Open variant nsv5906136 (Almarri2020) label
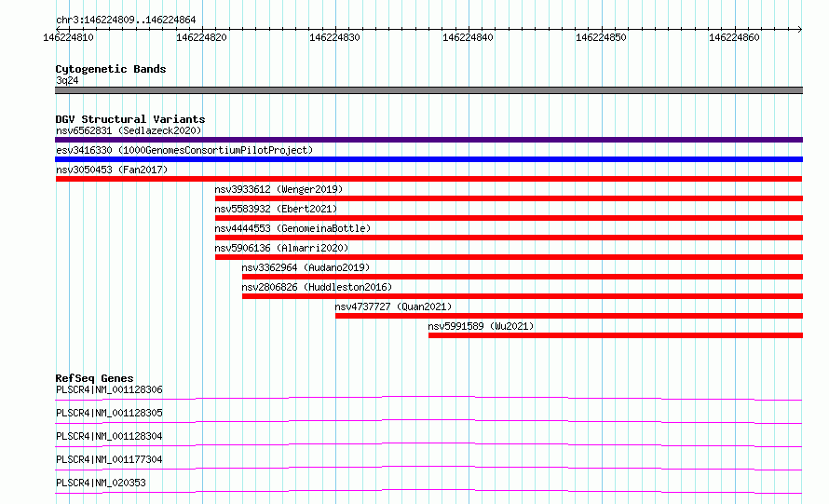829x504 pixels. pyautogui.click(x=281, y=248)
